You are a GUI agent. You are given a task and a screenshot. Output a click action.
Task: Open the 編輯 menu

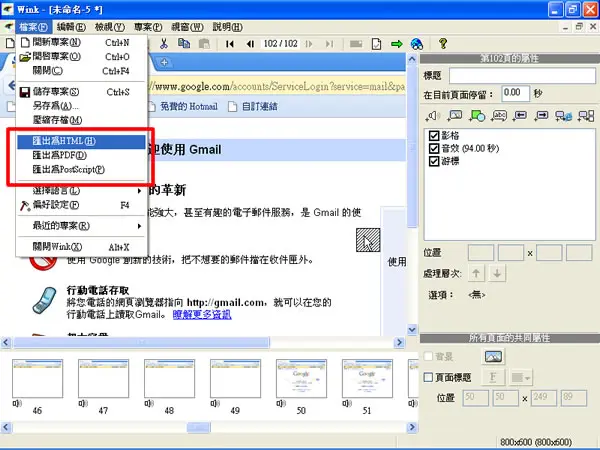click(71, 27)
